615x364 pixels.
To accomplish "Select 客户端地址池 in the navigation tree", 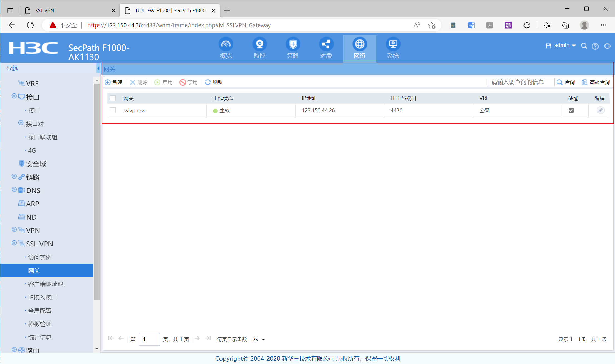I will pos(46,284).
